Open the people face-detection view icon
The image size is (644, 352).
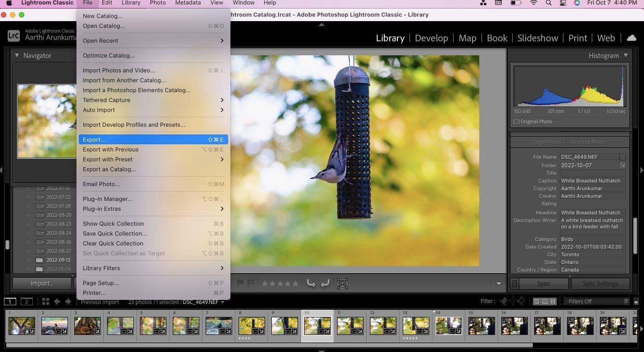point(342,284)
